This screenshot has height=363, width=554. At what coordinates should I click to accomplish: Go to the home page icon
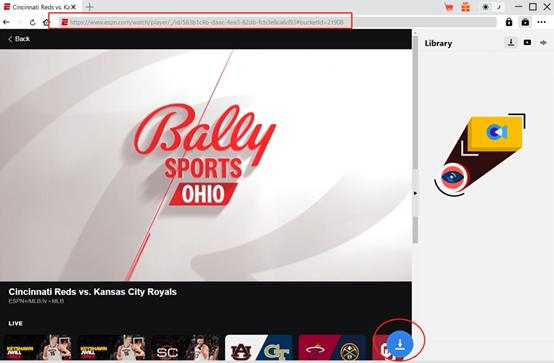pos(46,22)
